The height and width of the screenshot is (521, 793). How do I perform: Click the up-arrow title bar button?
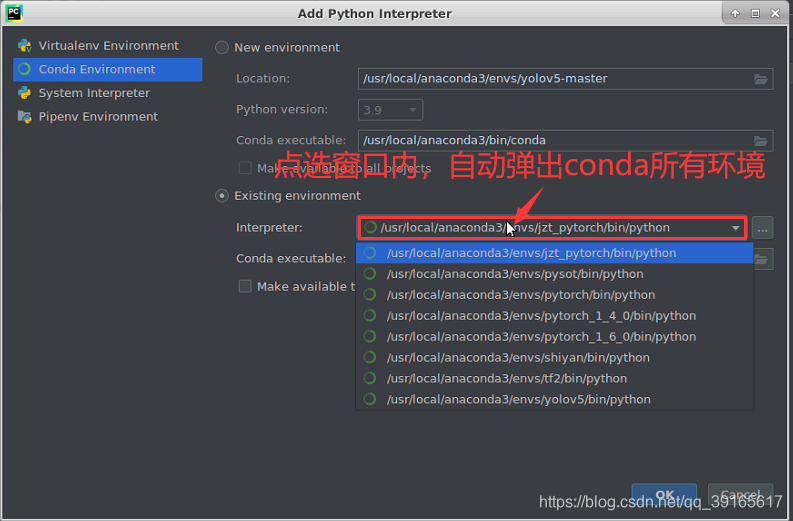735,14
